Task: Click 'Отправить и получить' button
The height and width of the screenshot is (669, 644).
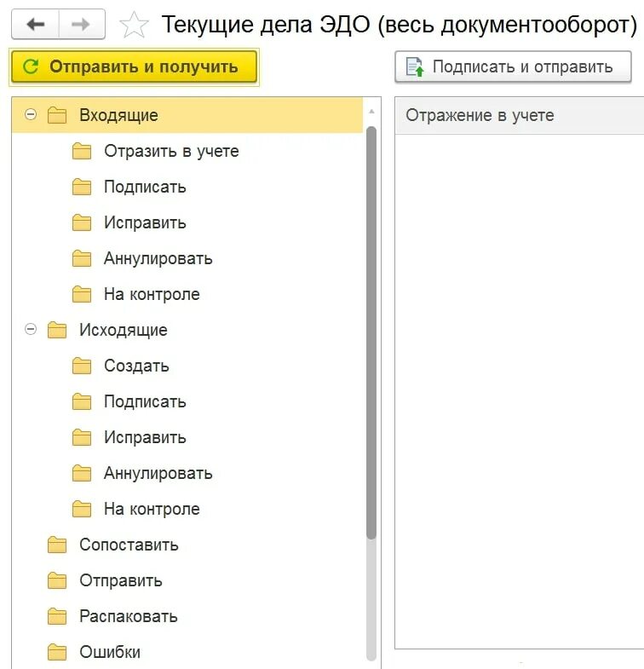Action: point(134,66)
